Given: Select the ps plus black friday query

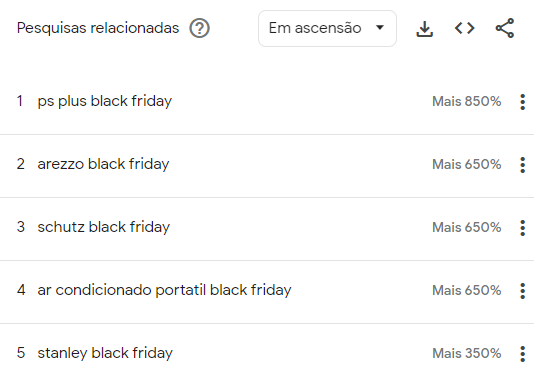Looking at the screenshot, I should [x=105, y=101].
